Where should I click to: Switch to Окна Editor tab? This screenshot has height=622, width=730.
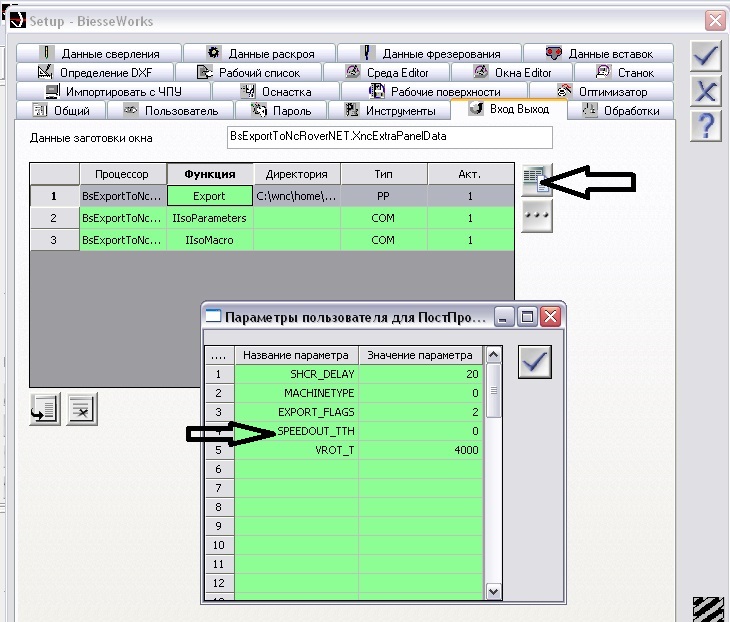pyautogui.click(x=512, y=73)
